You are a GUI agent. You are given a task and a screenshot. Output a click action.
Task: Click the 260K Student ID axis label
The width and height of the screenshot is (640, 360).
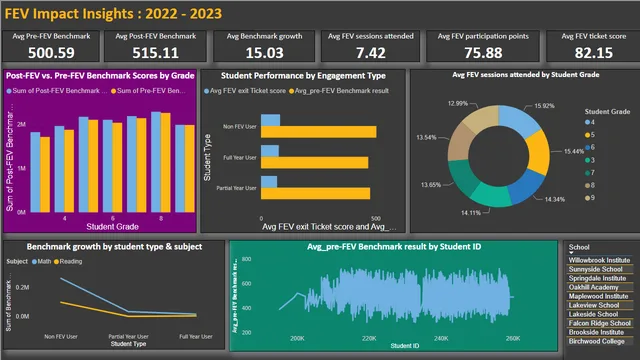(x=513, y=338)
